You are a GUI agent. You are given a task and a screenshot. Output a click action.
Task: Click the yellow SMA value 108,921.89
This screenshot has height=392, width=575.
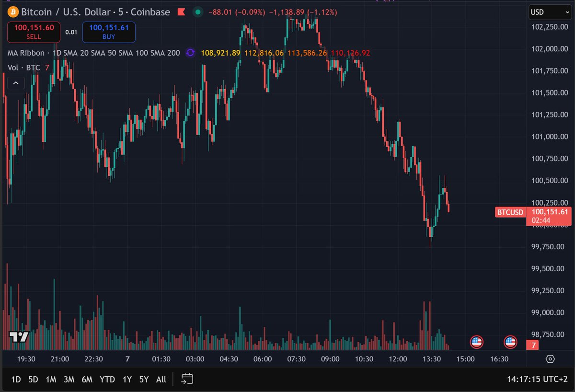pos(221,53)
